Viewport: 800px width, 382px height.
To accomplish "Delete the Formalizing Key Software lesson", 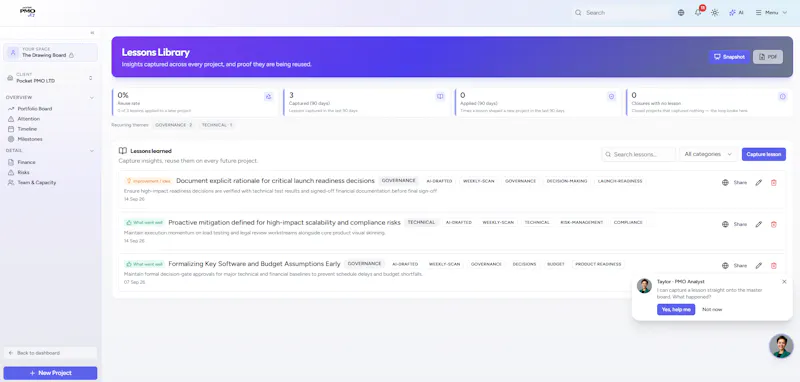I will click(773, 266).
